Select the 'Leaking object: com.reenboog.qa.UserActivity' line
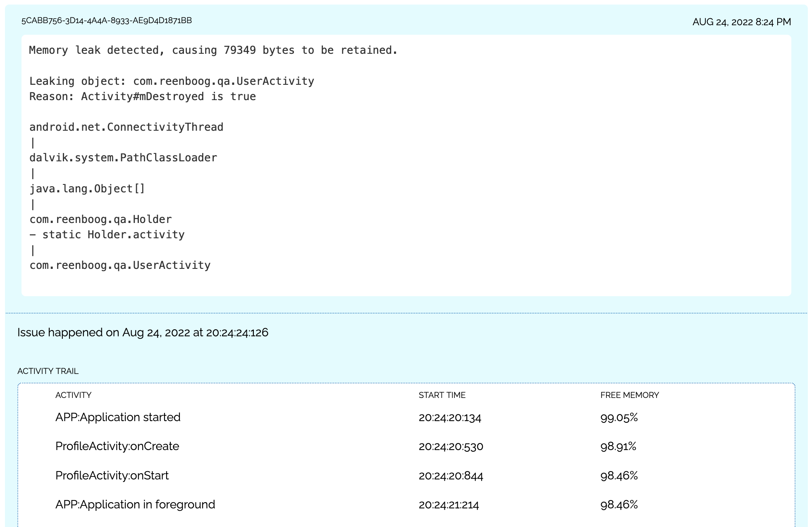 [172, 81]
